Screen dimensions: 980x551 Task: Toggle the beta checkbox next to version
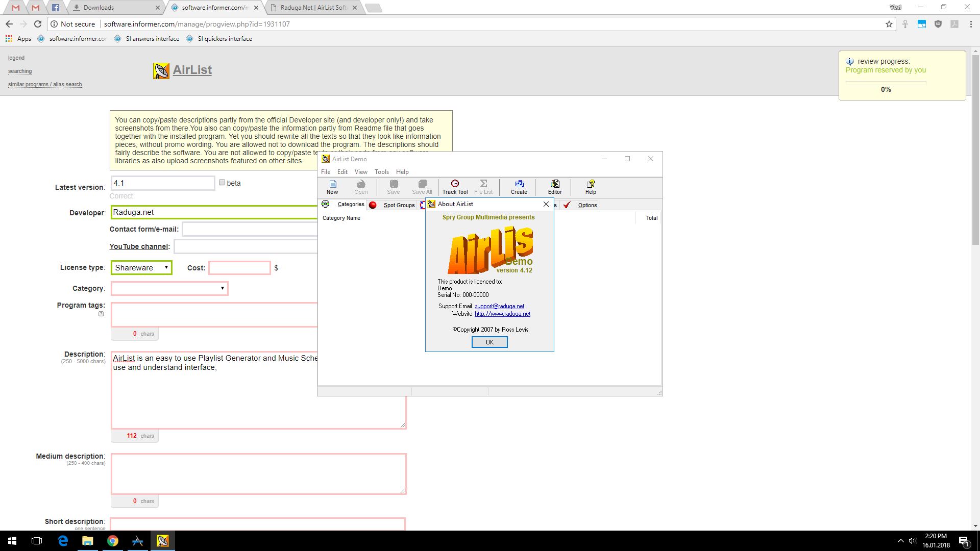[x=222, y=182]
